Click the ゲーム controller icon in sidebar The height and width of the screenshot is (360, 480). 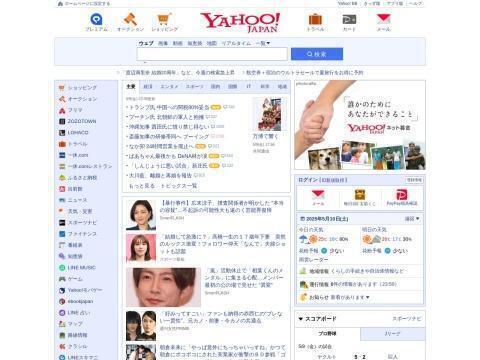pos(62,279)
